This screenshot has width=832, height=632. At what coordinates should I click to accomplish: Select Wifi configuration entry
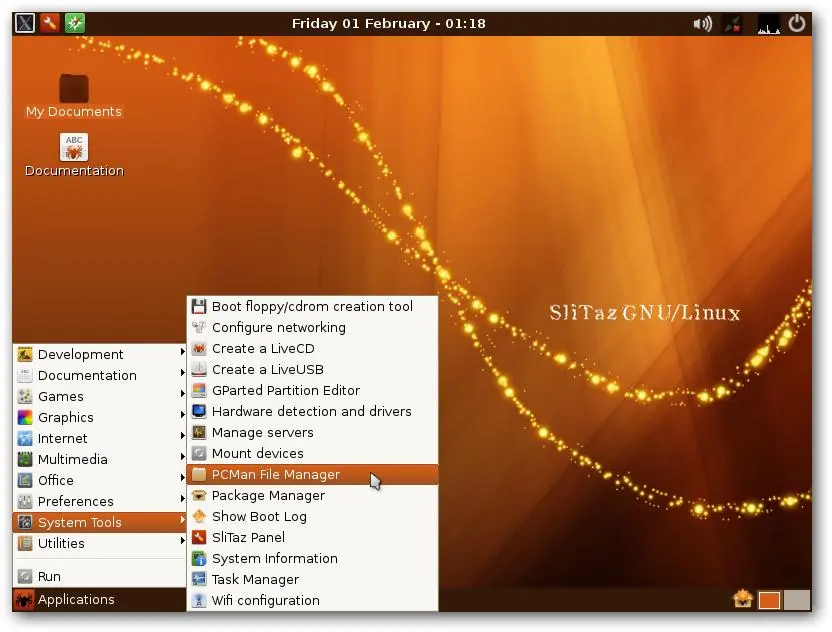coord(313,600)
